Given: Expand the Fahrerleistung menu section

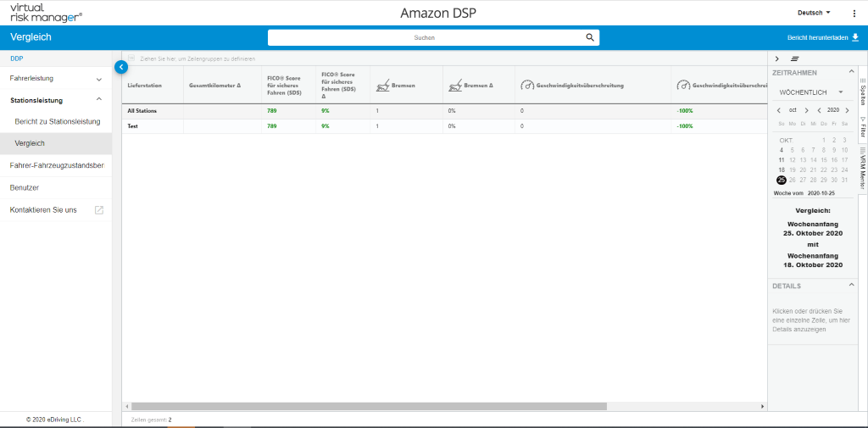Looking at the screenshot, I should pos(55,79).
